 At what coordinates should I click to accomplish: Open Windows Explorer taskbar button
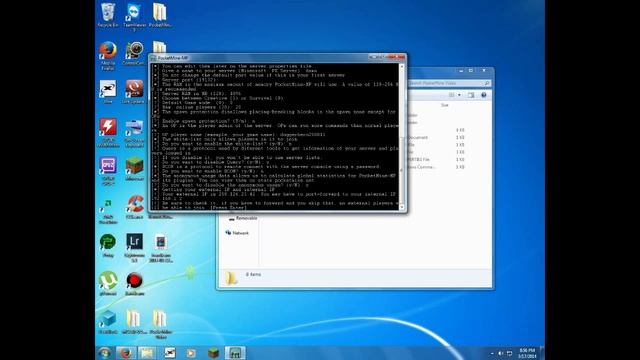(147, 353)
